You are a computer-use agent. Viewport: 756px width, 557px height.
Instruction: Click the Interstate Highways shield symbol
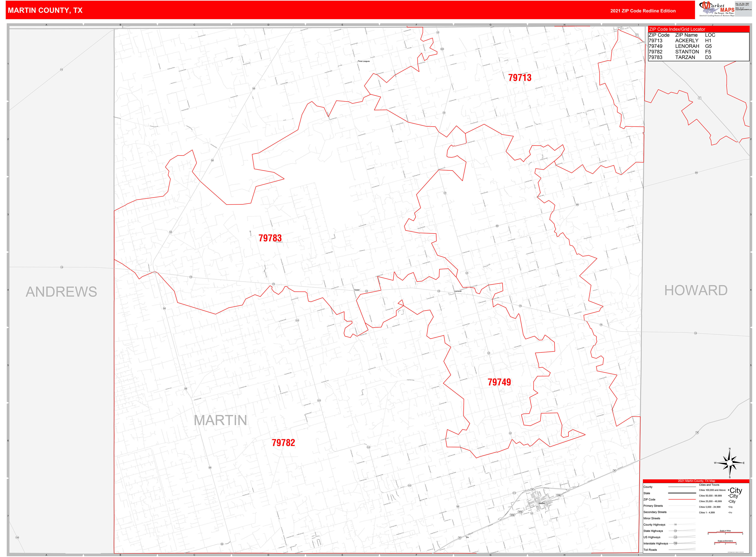675,543
